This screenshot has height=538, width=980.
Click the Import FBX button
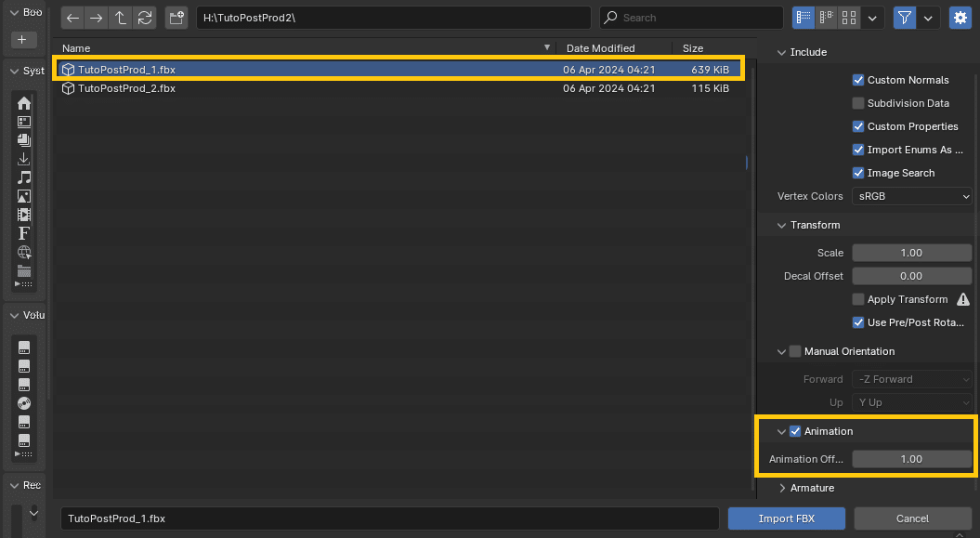[x=786, y=518]
